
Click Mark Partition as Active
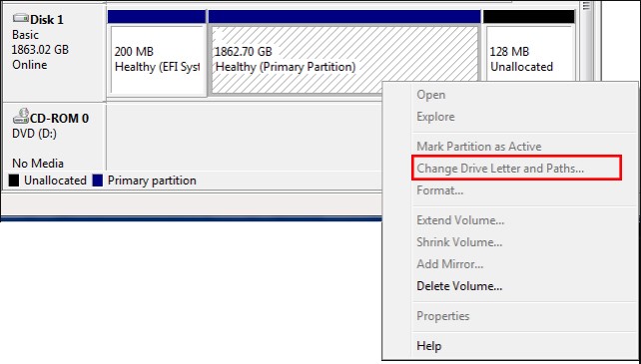pos(478,147)
